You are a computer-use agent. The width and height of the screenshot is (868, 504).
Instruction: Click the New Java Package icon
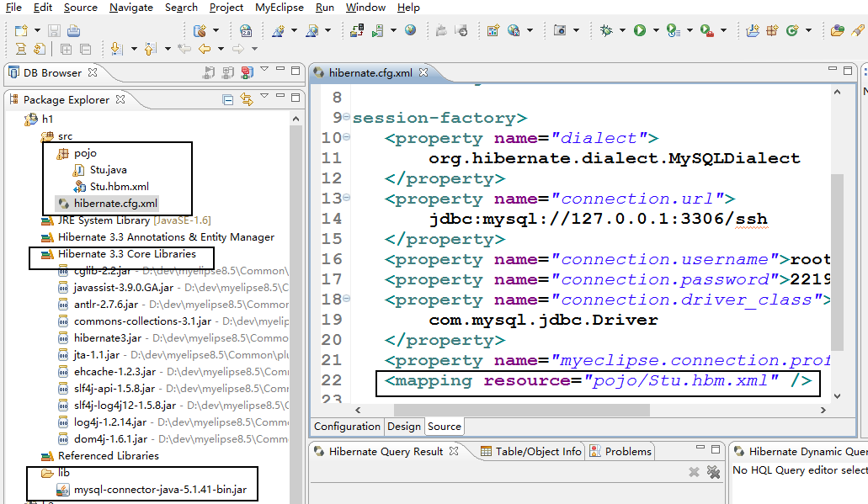tap(772, 30)
